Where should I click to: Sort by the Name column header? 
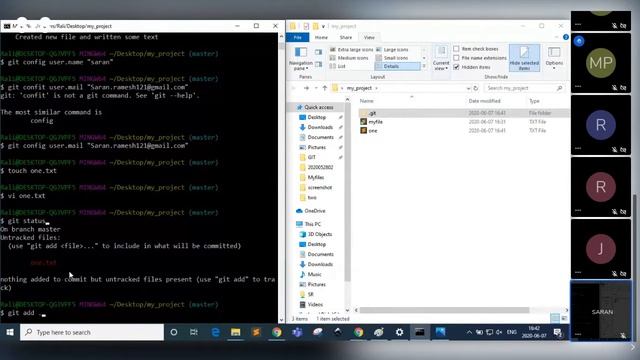tap(367, 101)
